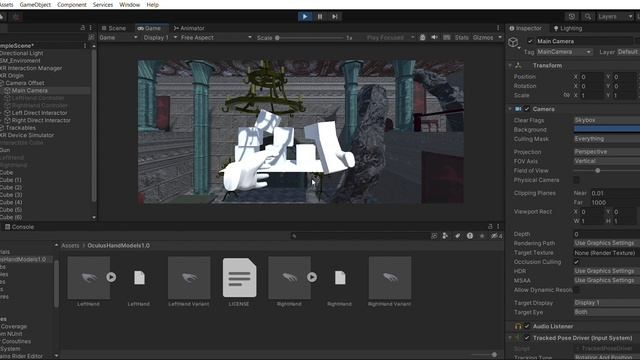The image size is (640, 360).
Task: Switch to the Lighting tab
Action: (x=568, y=28)
